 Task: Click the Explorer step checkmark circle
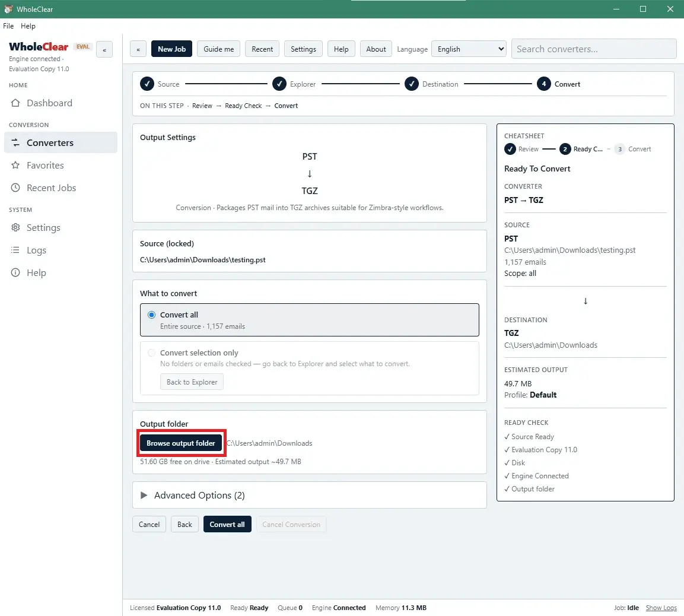[x=279, y=84]
